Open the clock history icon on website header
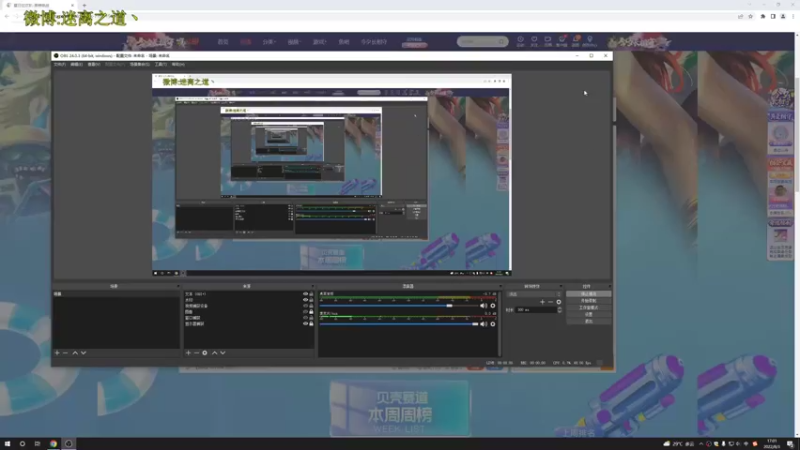The height and width of the screenshot is (450, 800). coord(520,41)
